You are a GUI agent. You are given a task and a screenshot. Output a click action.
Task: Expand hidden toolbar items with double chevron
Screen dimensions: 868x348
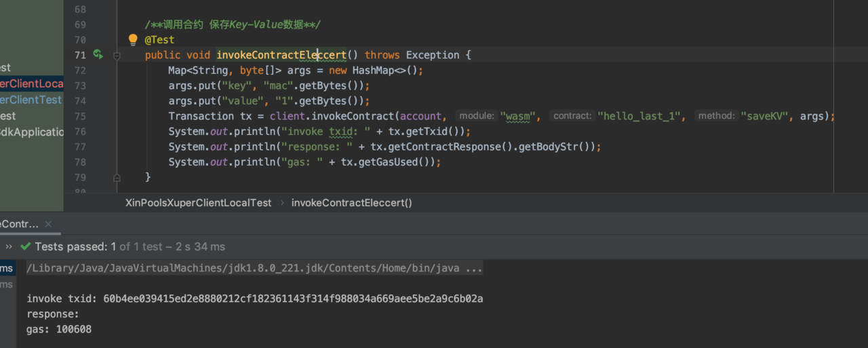coord(9,247)
